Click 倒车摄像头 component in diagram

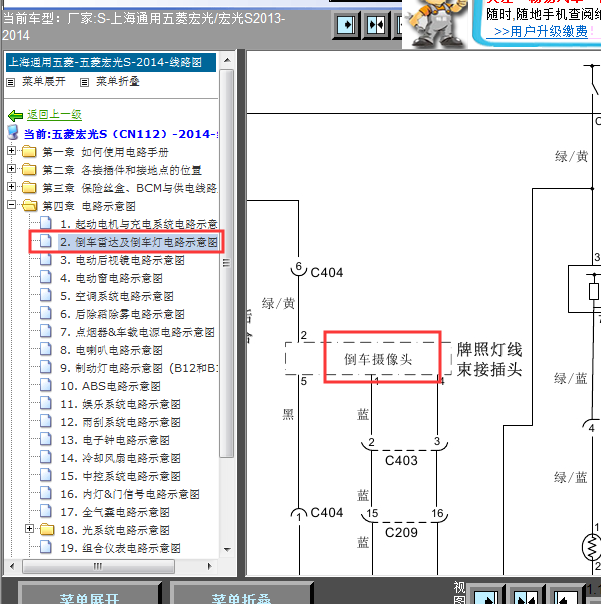click(378, 360)
